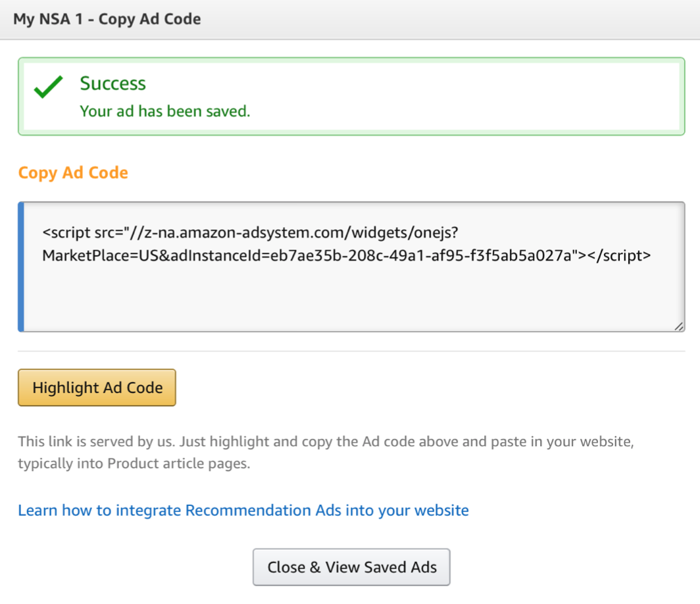Click the Highlight Ad Code button
This screenshot has width=700, height=604.
(x=97, y=388)
